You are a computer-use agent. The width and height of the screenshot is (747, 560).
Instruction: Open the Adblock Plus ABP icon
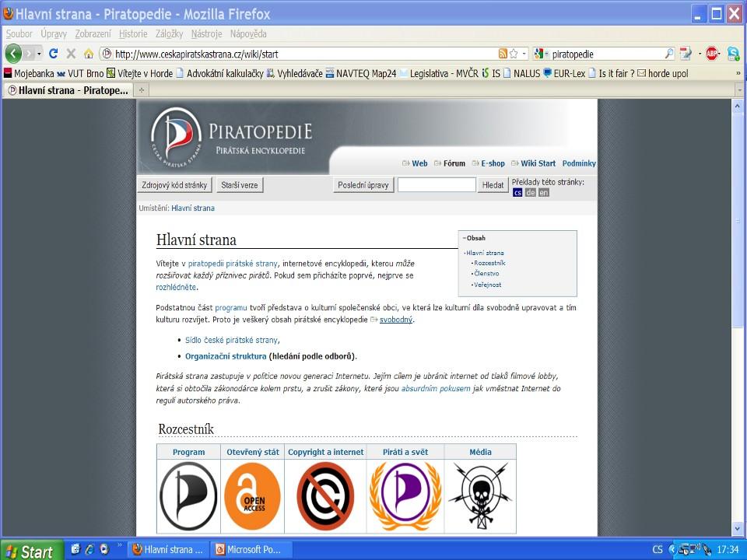[x=712, y=54]
